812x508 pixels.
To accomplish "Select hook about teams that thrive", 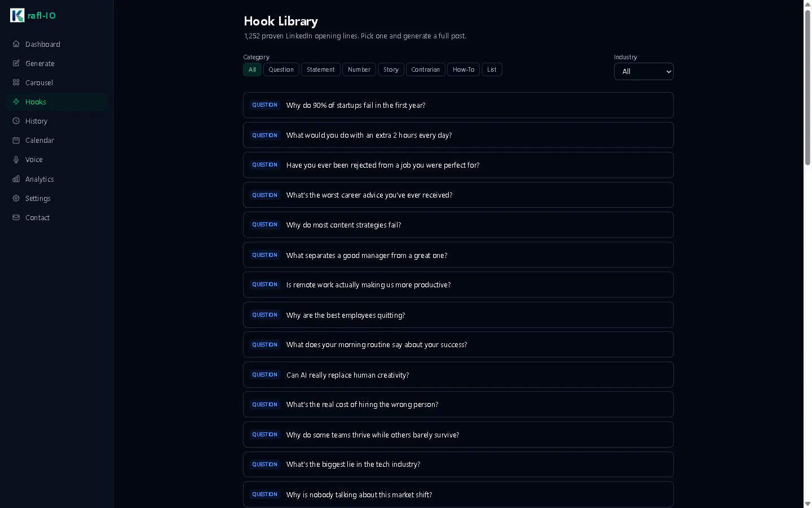I will tap(458, 435).
